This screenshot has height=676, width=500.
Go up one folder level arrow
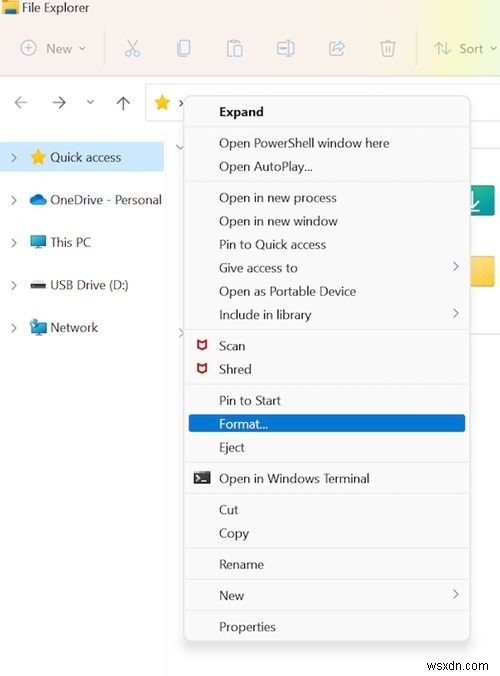point(123,103)
